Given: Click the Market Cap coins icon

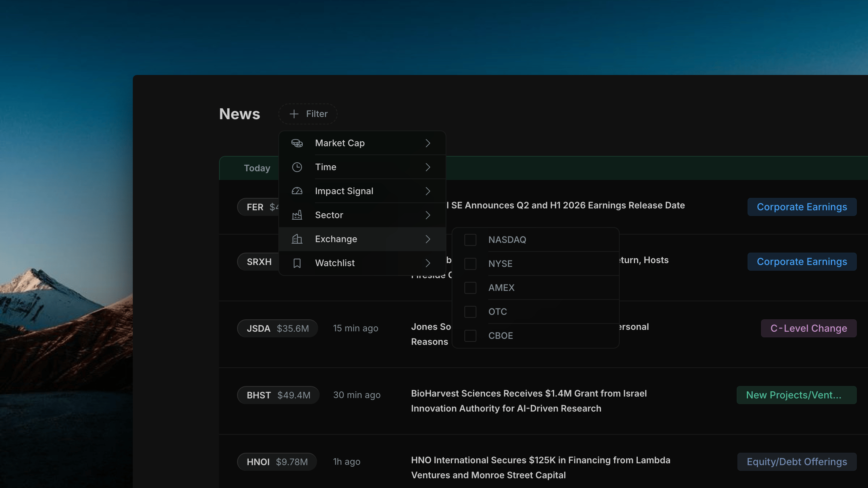Looking at the screenshot, I should point(297,143).
